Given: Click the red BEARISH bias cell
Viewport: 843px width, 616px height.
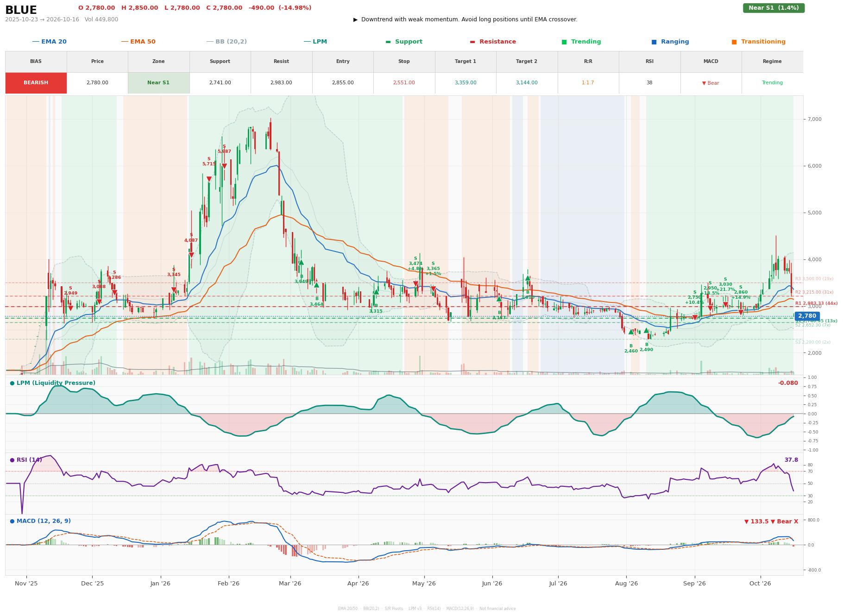Looking at the screenshot, I should (36, 83).
